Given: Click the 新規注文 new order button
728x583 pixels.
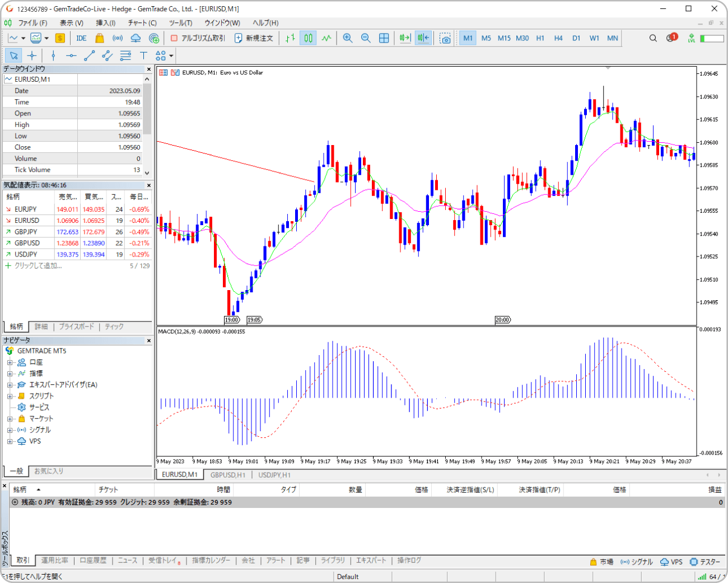Looking at the screenshot, I should pos(254,38).
